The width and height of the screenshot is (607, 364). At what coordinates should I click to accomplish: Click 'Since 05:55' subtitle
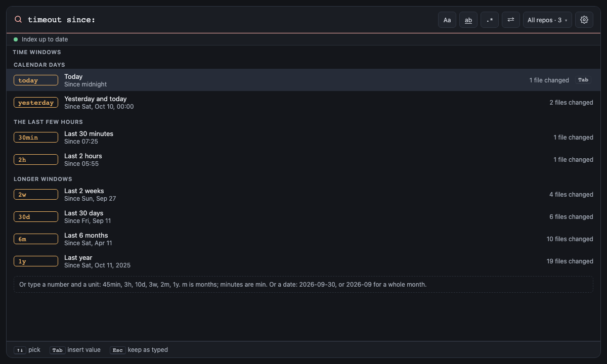[81, 164]
